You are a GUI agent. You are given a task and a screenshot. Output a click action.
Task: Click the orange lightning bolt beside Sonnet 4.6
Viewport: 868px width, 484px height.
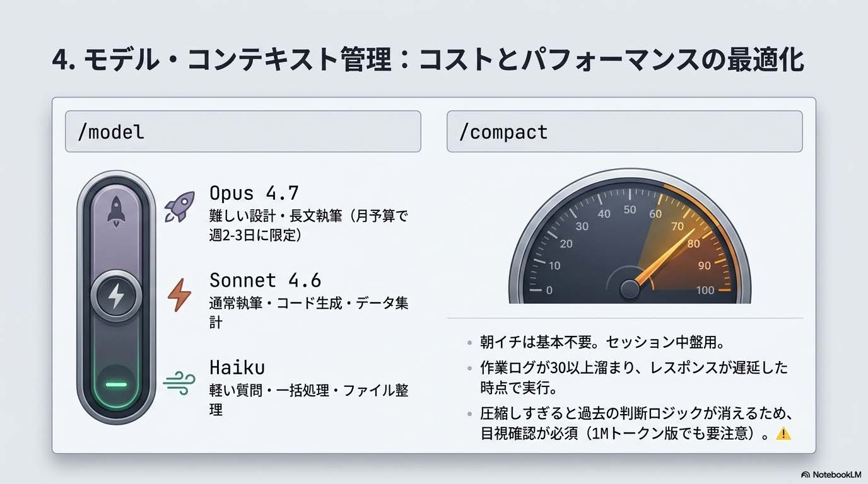[179, 295]
